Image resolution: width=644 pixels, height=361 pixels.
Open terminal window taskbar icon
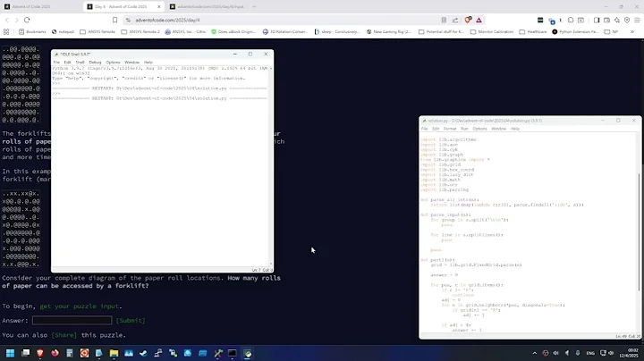tap(233, 353)
